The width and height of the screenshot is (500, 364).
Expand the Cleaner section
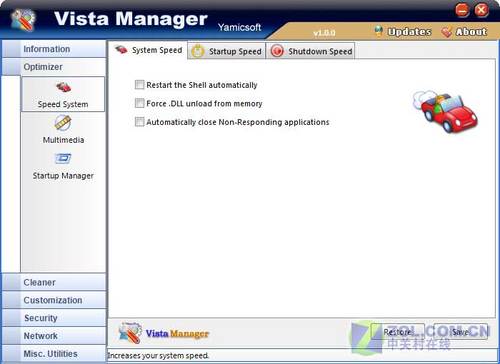pos(54,282)
